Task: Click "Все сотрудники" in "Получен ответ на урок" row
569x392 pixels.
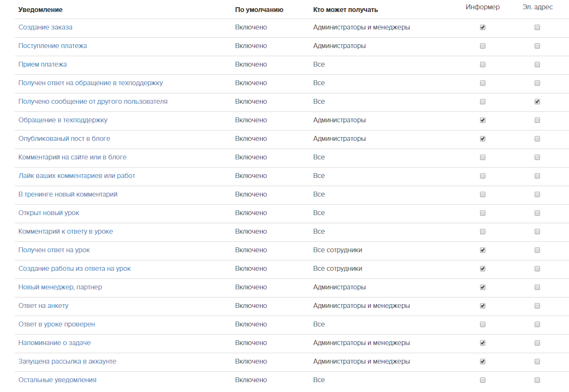Action: [337, 250]
